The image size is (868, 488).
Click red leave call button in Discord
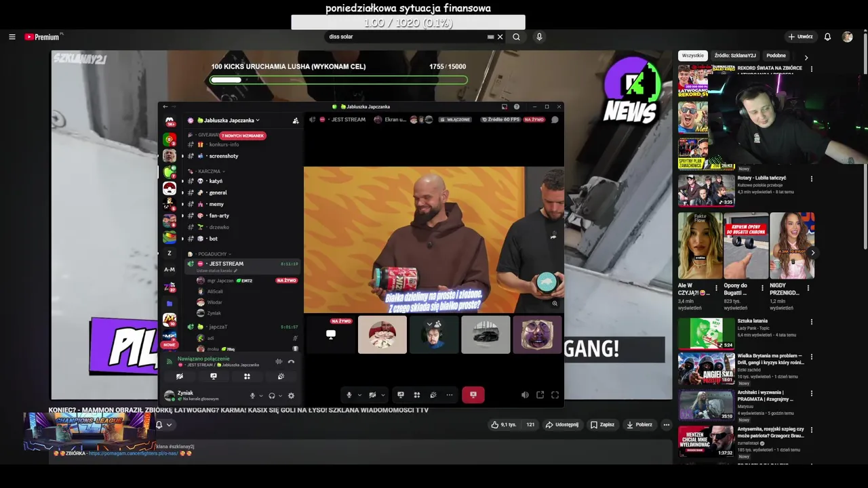[473, 394]
